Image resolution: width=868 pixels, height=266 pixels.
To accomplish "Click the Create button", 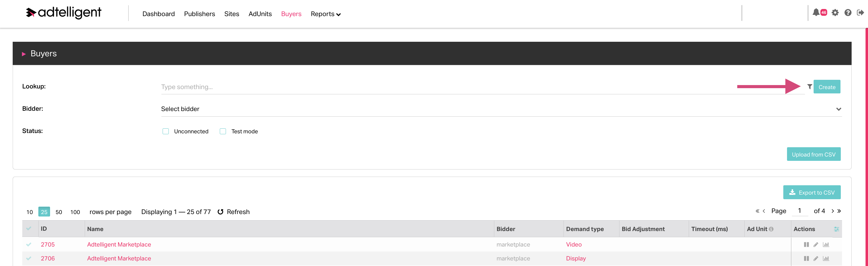I will click(827, 87).
